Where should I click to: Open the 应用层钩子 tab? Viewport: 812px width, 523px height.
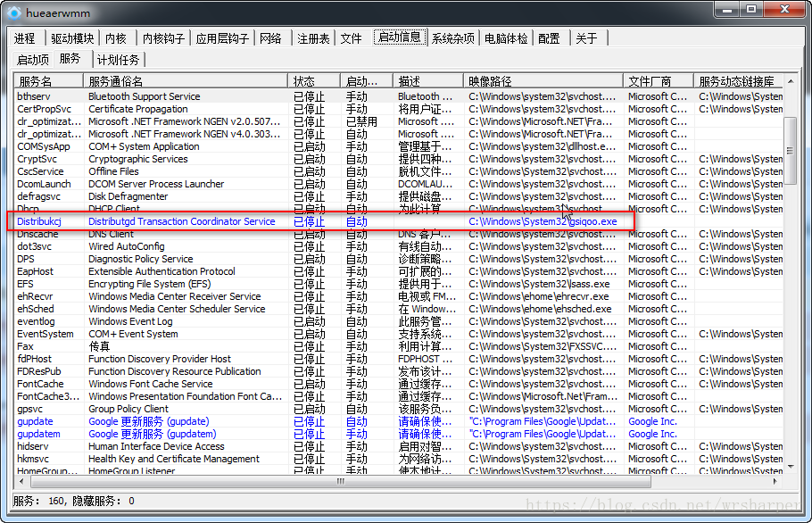223,38
